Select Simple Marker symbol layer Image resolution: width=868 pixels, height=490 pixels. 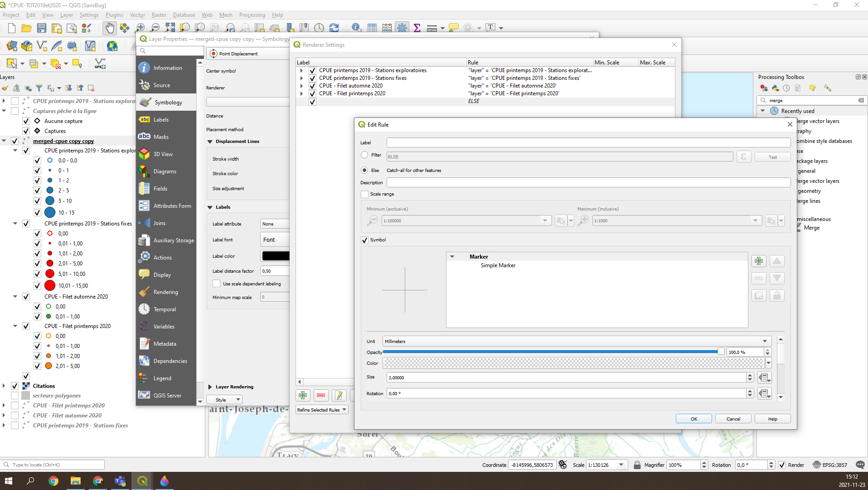(498, 265)
